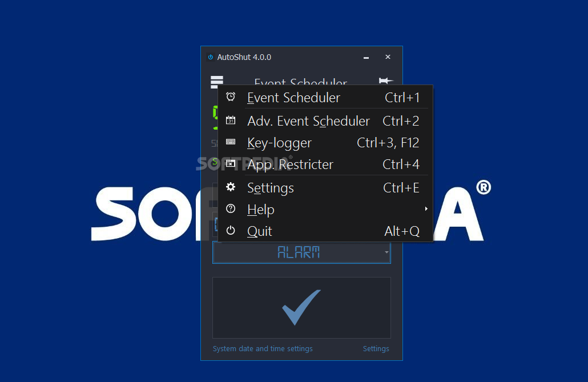Viewport: 588px width, 382px height.
Task: Choose Adv. Event Scheduler menu entry
Action: [325, 121]
